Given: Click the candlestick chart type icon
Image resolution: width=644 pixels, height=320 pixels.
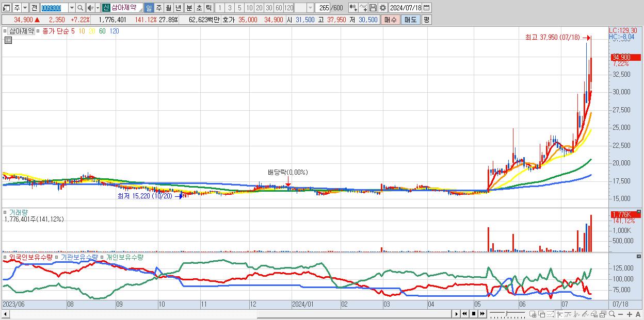Looking at the screenshot, I should pos(353,8).
